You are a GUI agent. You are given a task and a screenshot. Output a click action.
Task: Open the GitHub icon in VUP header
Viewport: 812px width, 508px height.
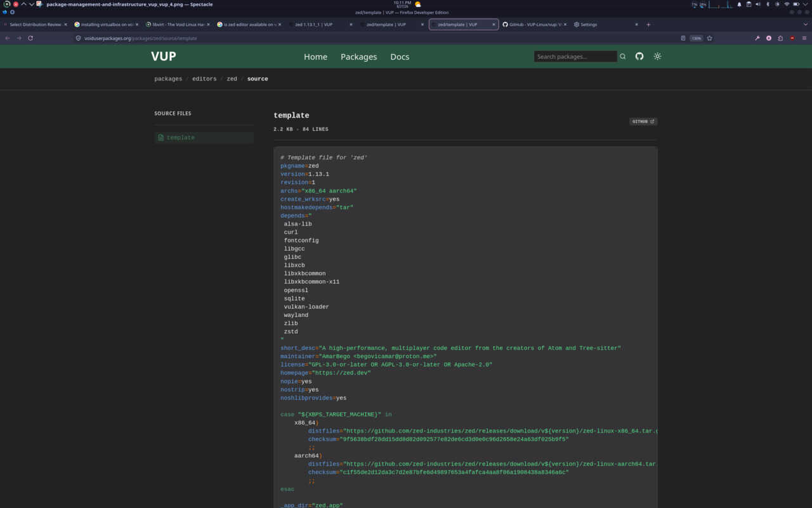(x=639, y=57)
